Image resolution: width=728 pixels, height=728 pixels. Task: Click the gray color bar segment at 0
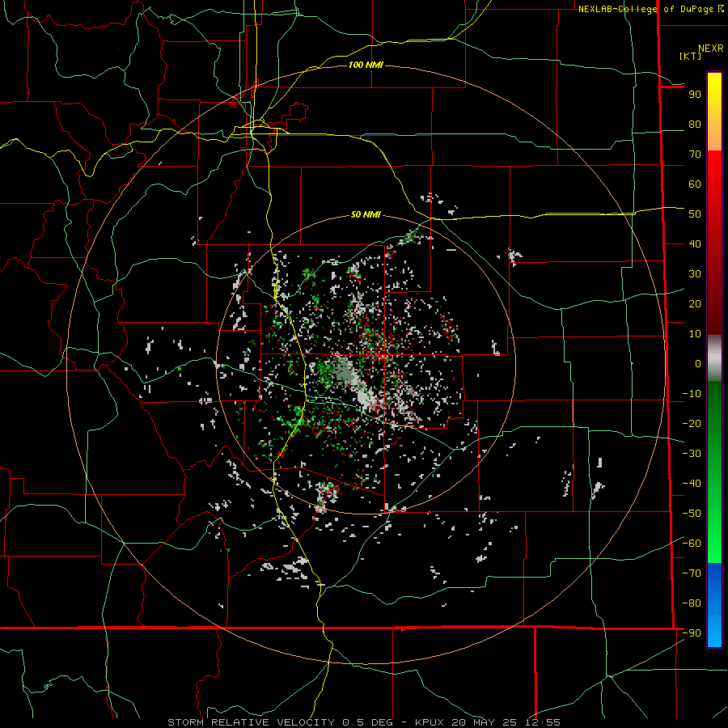point(714,358)
